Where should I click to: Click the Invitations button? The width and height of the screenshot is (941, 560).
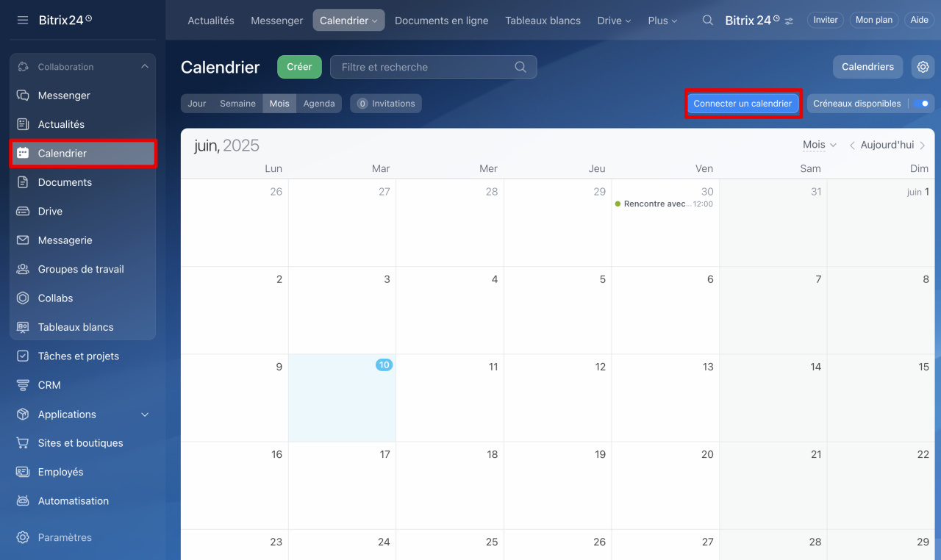[x=386, y=104]
